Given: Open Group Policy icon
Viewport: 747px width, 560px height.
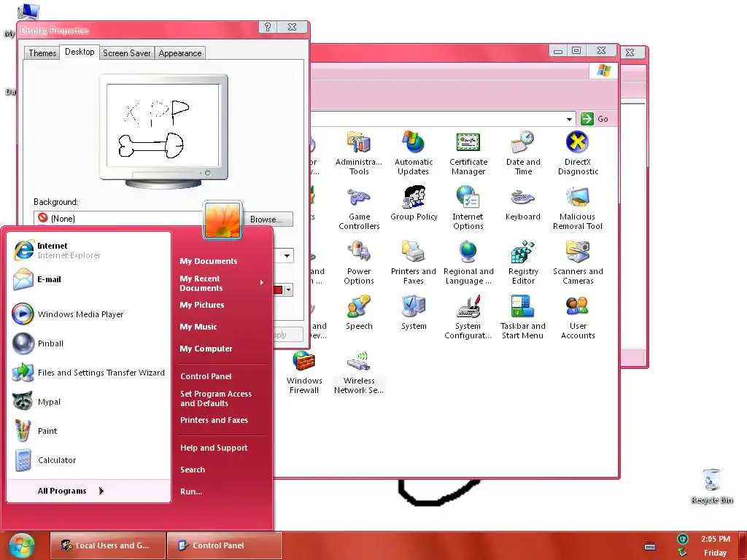Looking at the screenshot, I should coord(414,203).
